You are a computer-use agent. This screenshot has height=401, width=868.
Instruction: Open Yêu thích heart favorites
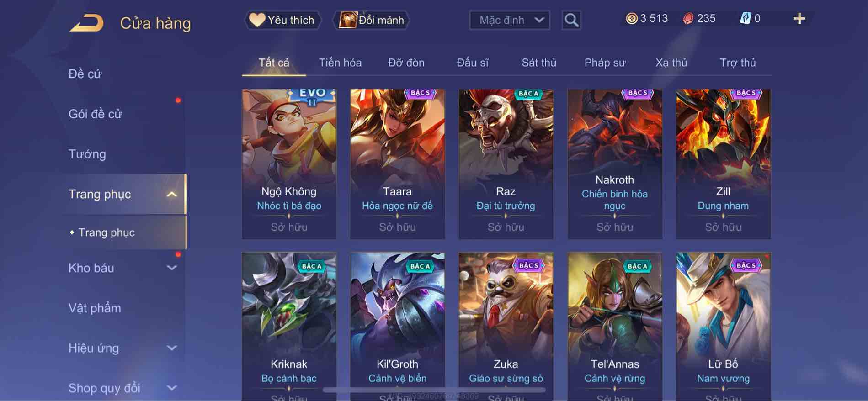pos(282,20)
